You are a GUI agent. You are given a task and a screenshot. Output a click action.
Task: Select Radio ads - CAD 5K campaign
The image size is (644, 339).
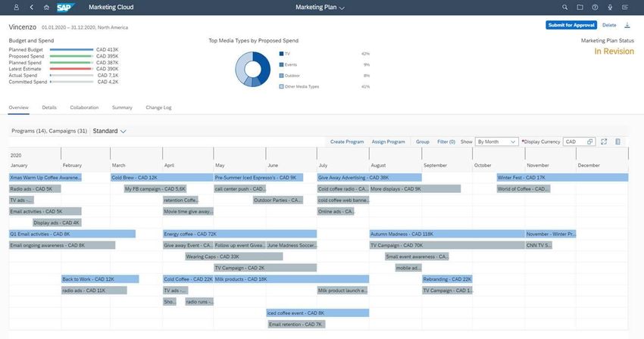click(x=35, y=188)
